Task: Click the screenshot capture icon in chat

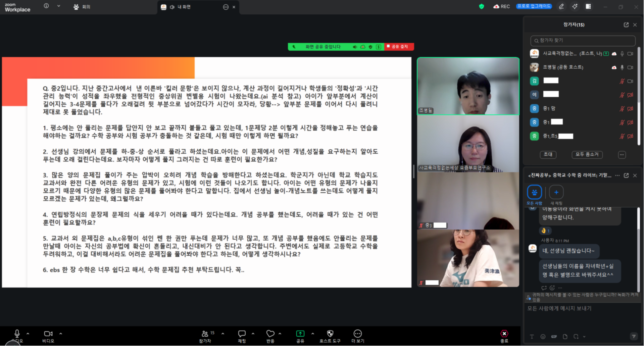Action: click(x=576, y=337)
